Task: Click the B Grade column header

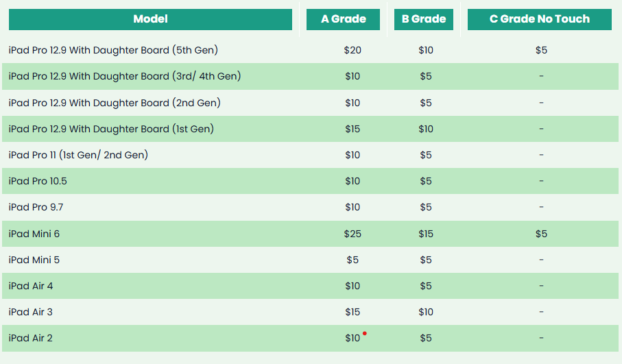Action: pos(424,19)
